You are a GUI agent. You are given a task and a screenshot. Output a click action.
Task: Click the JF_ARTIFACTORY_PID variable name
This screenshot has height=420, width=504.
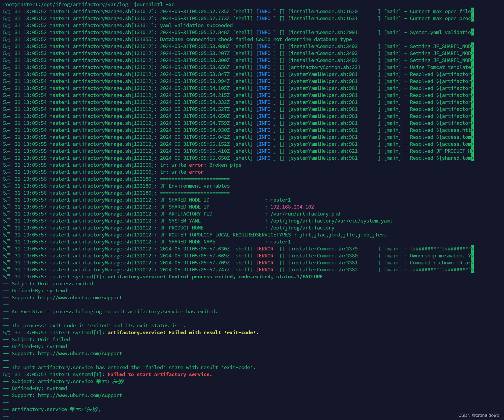(186, 214)
